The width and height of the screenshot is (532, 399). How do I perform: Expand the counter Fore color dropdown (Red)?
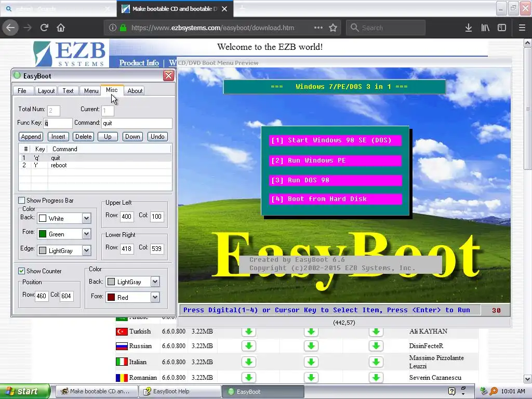point(155,297)
